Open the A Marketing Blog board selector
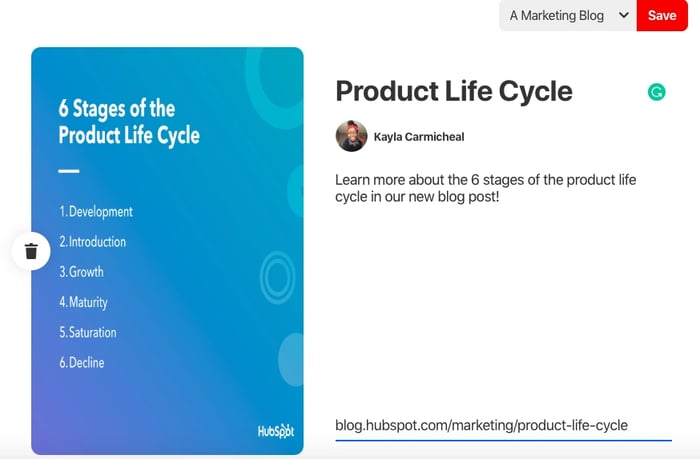Image resolution: width=700 pixels, height=459 pixels. [x=566, y=15]
